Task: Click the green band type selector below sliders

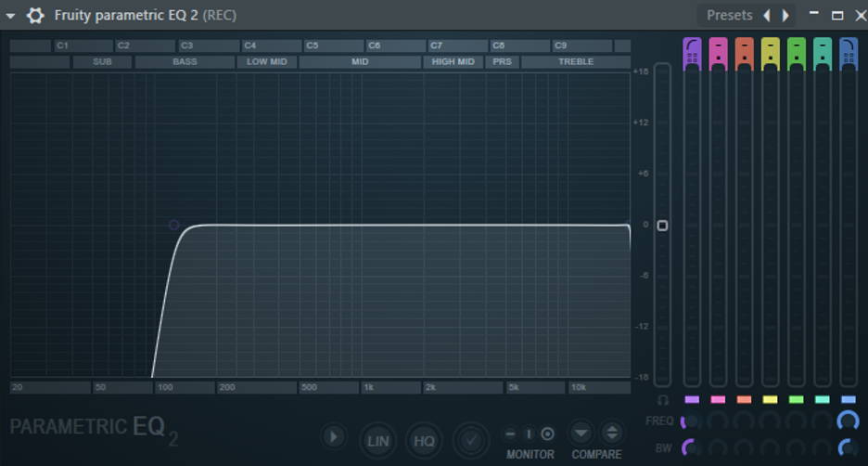Action: point(796,399)
